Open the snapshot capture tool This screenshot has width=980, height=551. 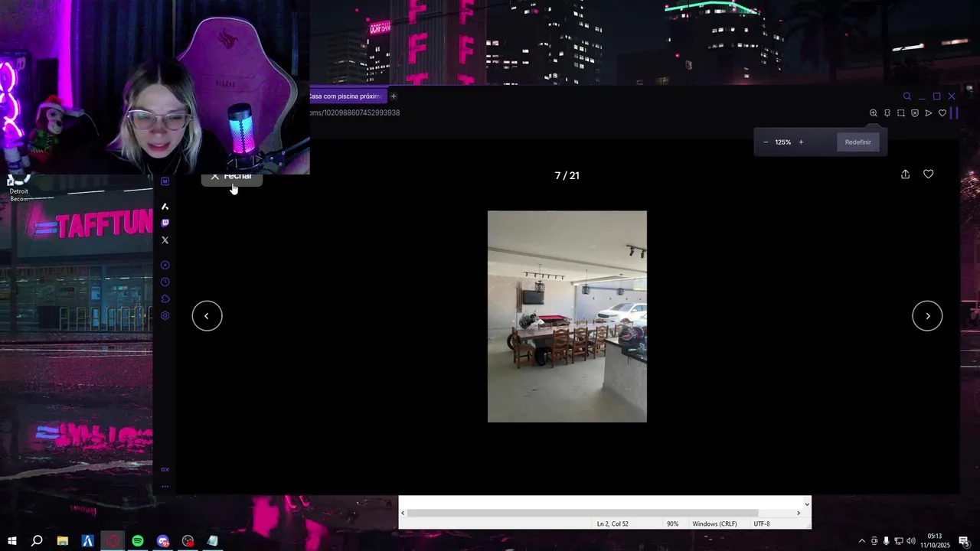(901, 113)
